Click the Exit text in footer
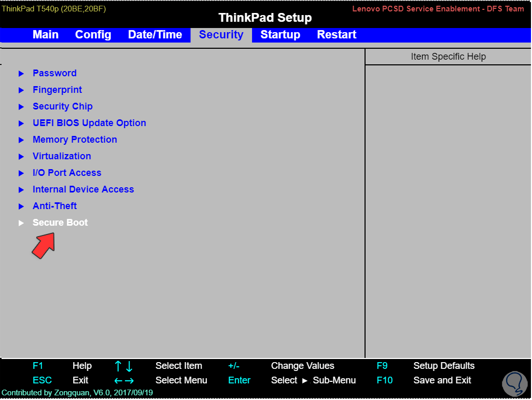This screenshot has width=532, height=400. [80, 380]
